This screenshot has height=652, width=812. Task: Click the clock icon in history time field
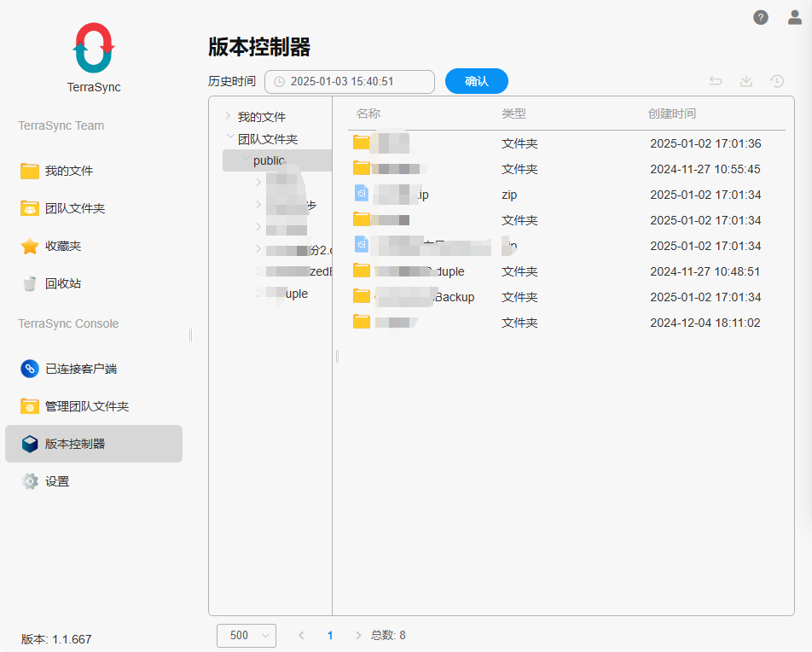279,82
